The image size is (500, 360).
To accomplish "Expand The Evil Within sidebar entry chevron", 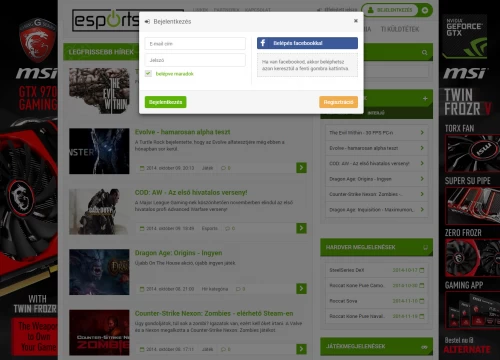I will pyautogui.click(x=422, y=133).
